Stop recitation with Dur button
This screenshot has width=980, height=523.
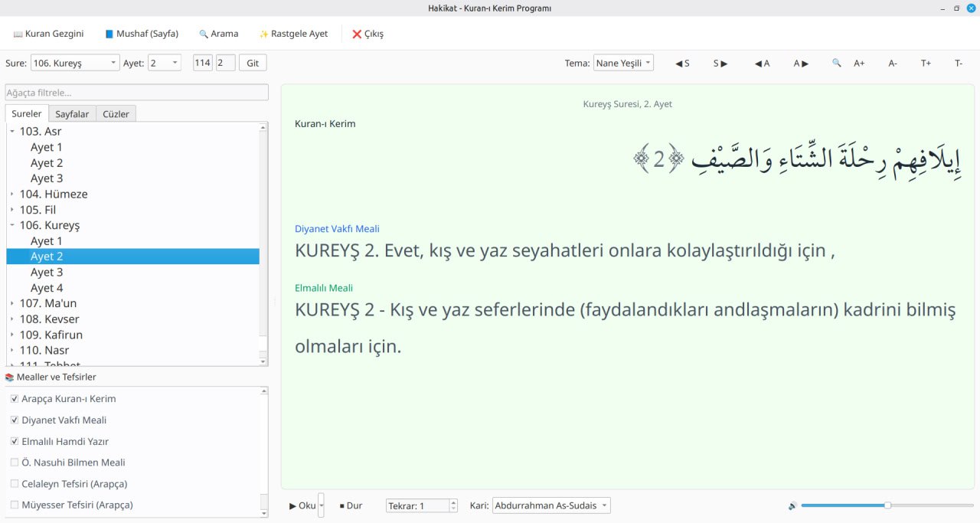351,505
